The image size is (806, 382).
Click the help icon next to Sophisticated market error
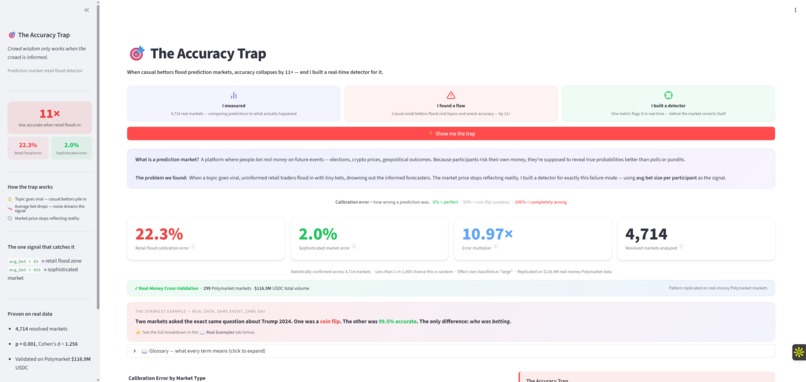tap(354, 247)
